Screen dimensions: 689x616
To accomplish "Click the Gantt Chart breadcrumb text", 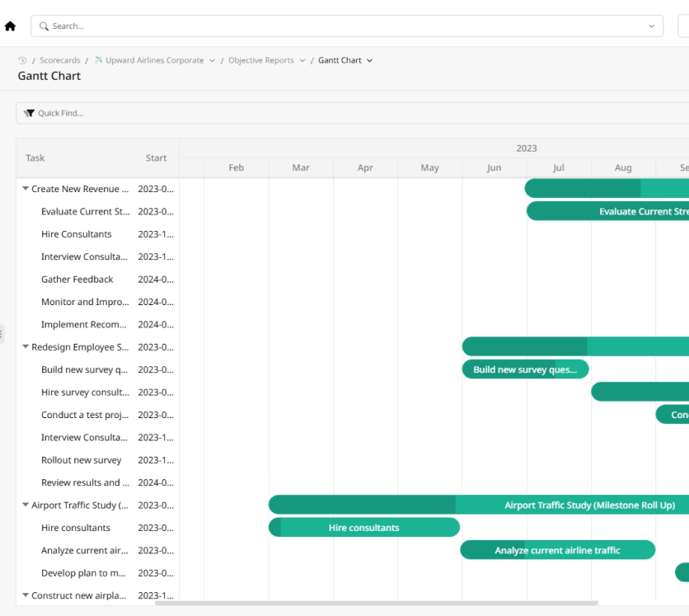I will [x=340, y=60].
